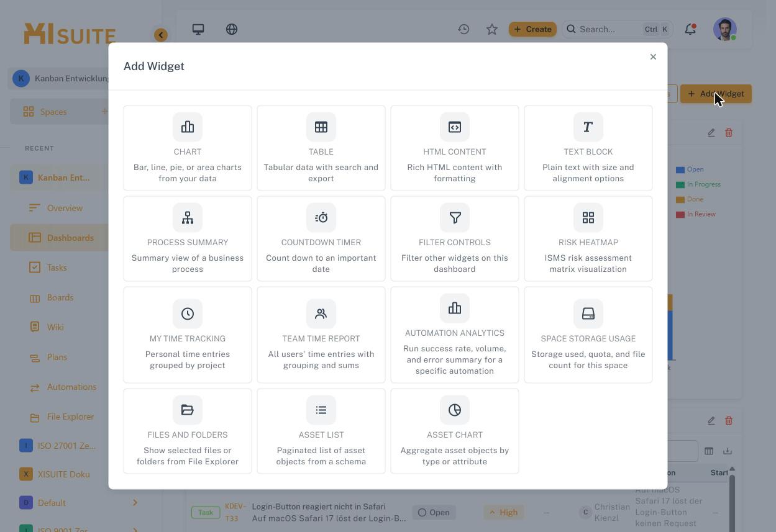This screenshot has height=532, width=776.
Task: Toggle the In Review legend entry
Action: pos(696,214)
